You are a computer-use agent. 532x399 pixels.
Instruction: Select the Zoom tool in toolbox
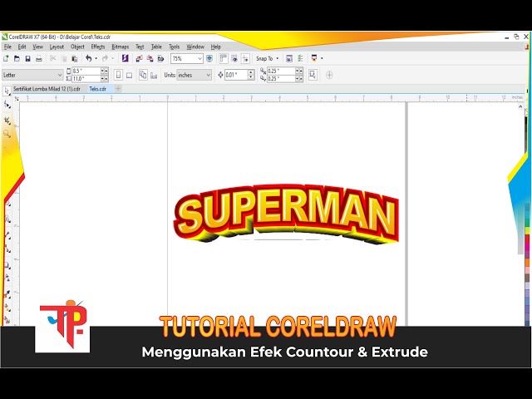point(7,134)
